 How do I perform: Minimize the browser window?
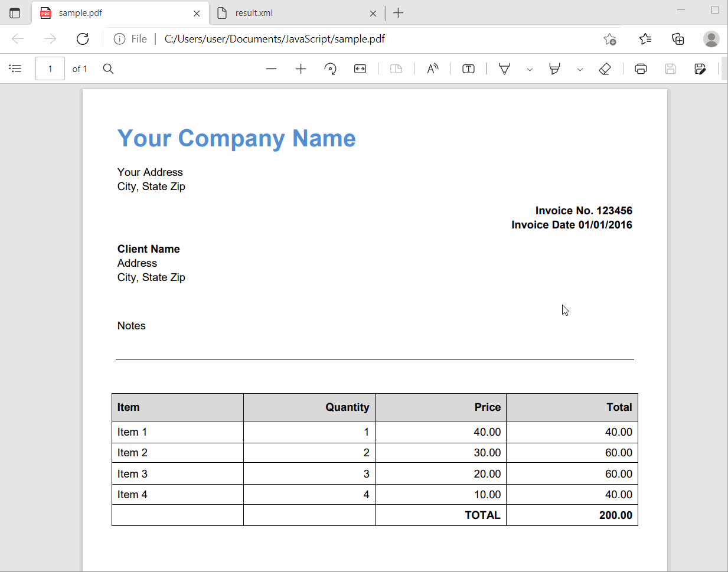click(681, 10)
